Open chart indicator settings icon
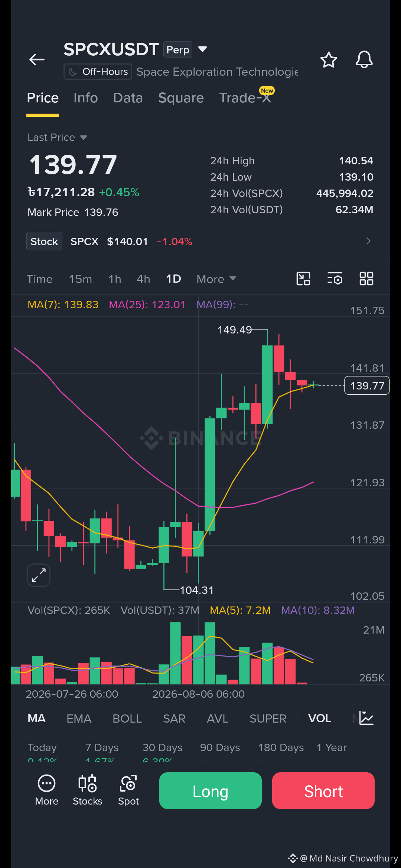Image resolution: width=401 pixels, height=868 pixels. pos(335,279)
